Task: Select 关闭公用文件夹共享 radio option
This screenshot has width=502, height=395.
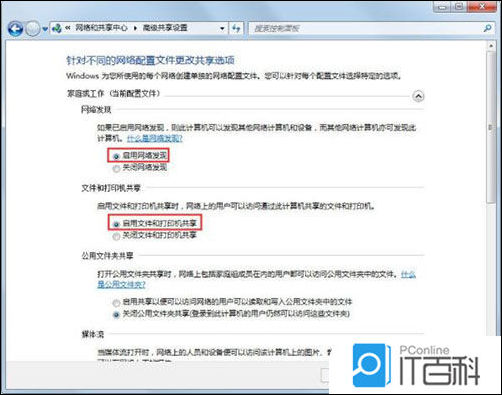Action: click(x=116, y=314)
